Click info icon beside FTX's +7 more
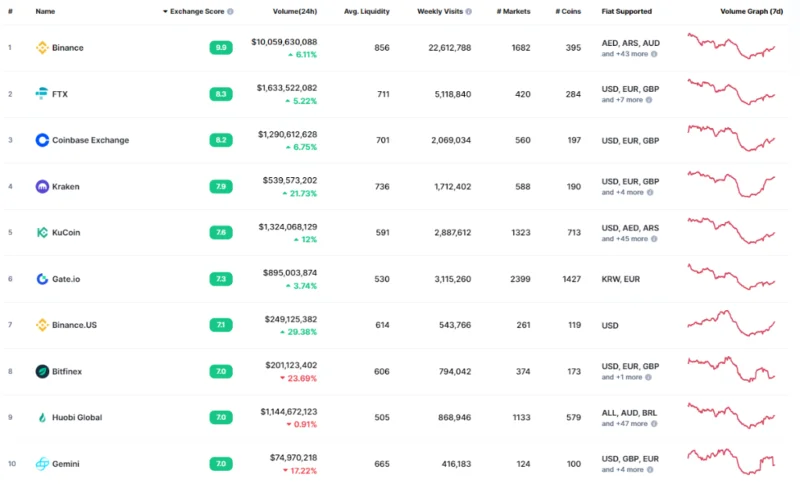800x484 pixels. (x=649, y=100)
